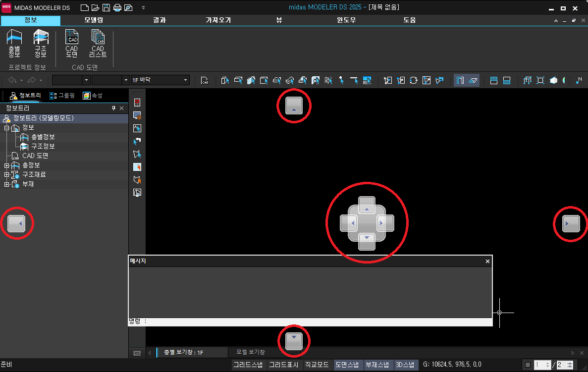Open the 층별 정보 ribbon icon
588x372 pixels.
click(14, 44)
